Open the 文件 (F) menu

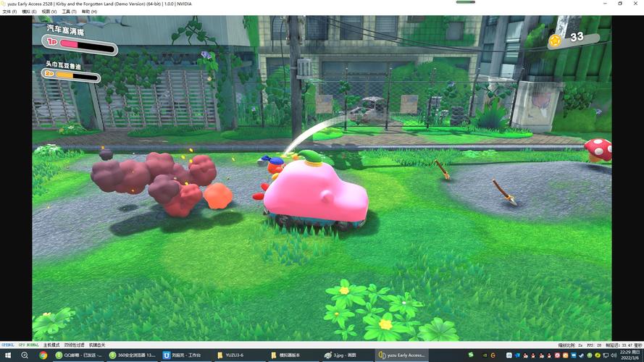(9, 12)
